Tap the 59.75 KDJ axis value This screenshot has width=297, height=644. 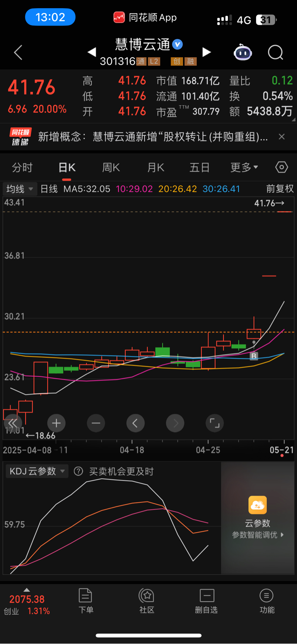pyautogui.click(x=15, y=525)
